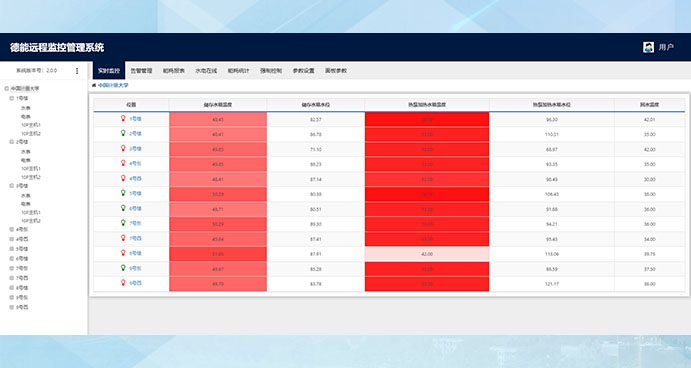Viewport: 691px width, 368px height.
Task: Select 电表 under 1号楼 in tree
Action: click(26, 117)
